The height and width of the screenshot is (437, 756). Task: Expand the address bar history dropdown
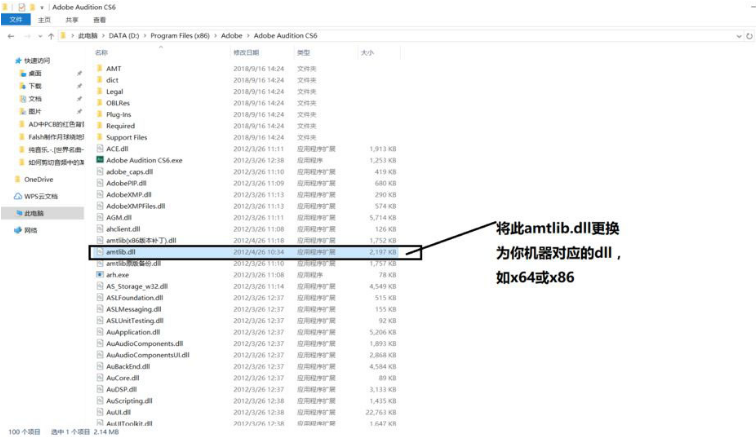739,36
